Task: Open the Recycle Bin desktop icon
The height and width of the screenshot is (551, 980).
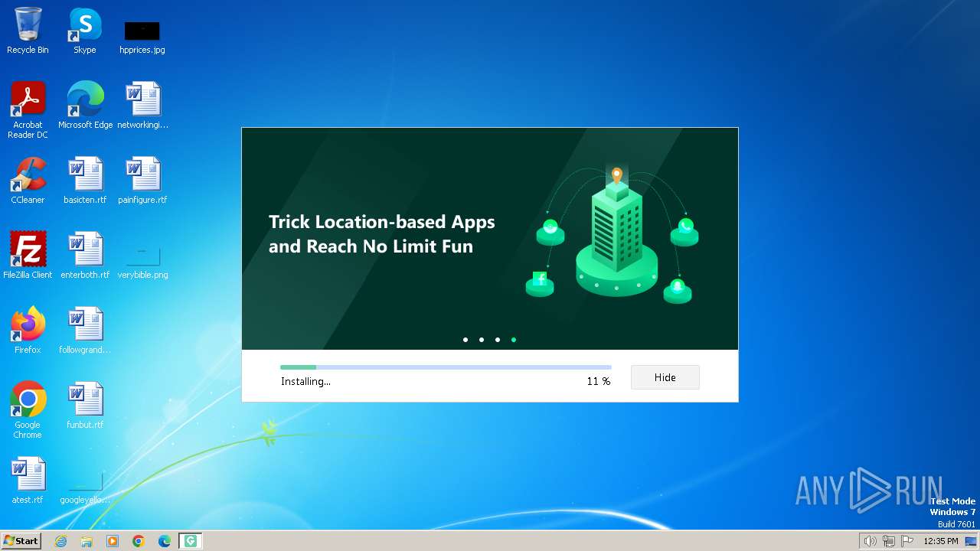Action: click(28, 31)
